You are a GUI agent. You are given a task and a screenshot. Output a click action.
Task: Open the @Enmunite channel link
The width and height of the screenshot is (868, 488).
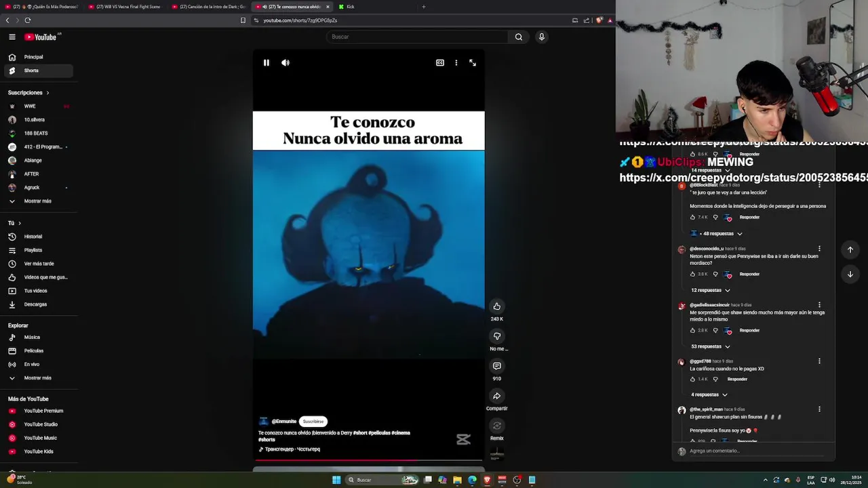[284, 422]
